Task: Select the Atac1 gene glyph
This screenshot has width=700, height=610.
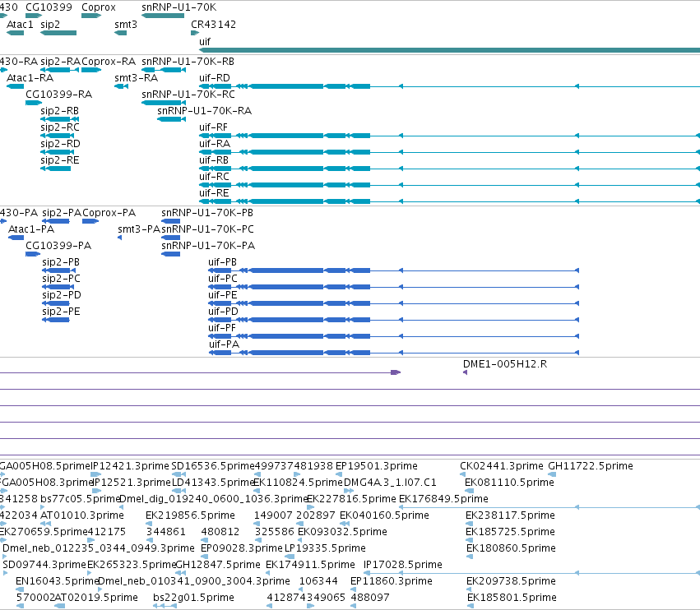Action: click(15, 33)
